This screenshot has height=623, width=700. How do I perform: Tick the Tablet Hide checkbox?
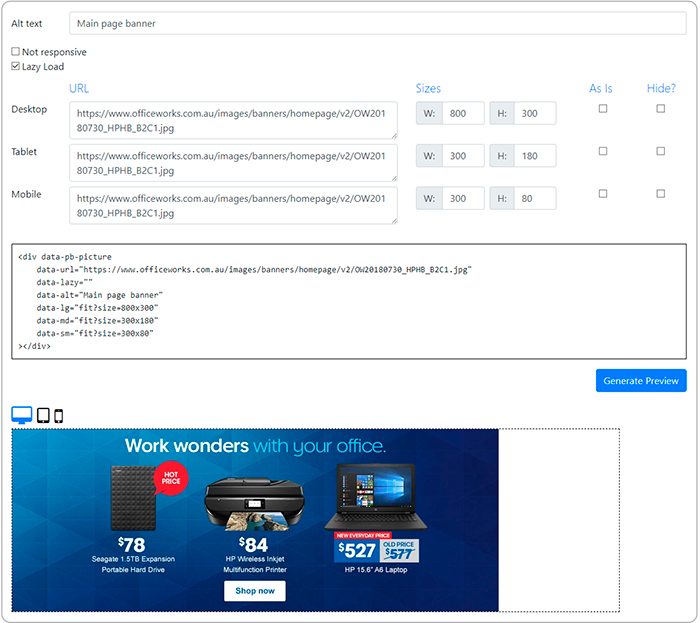[660, 151]
